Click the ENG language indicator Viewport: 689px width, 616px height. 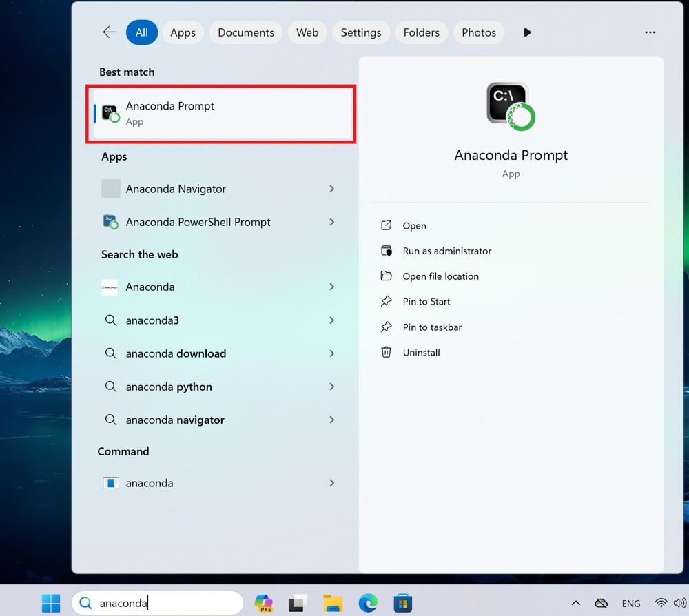click(x=631, y=604)
